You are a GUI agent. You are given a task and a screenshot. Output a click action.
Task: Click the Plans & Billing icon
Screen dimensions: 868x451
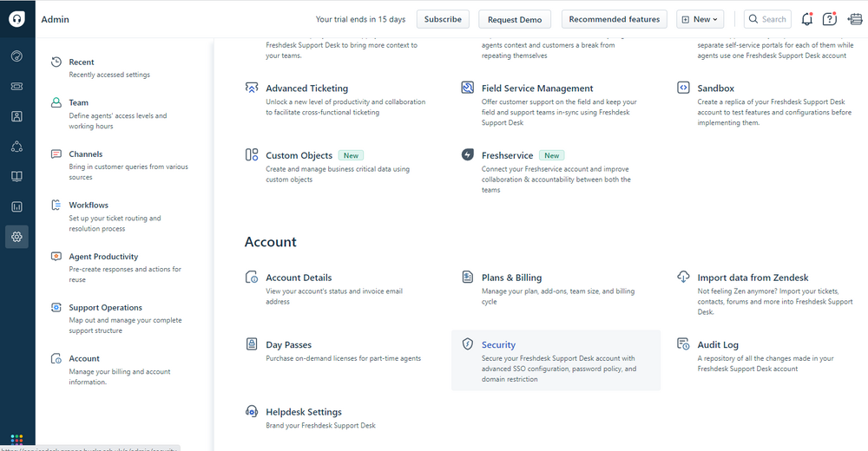point(468,278)
